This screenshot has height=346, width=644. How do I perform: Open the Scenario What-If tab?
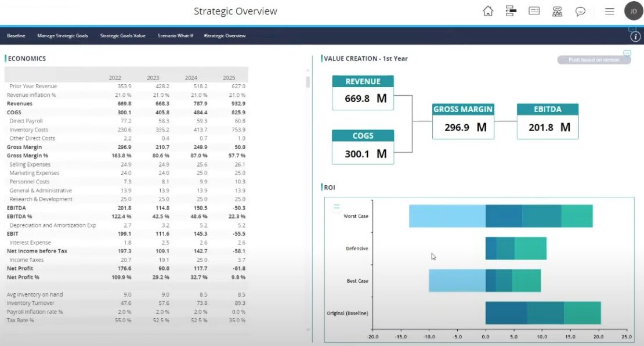(x=175, y=35)
